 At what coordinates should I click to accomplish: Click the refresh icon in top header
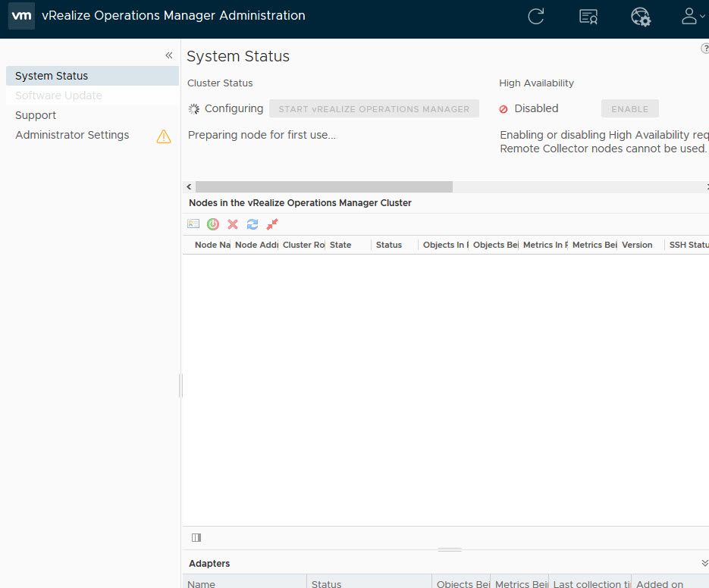536,17
